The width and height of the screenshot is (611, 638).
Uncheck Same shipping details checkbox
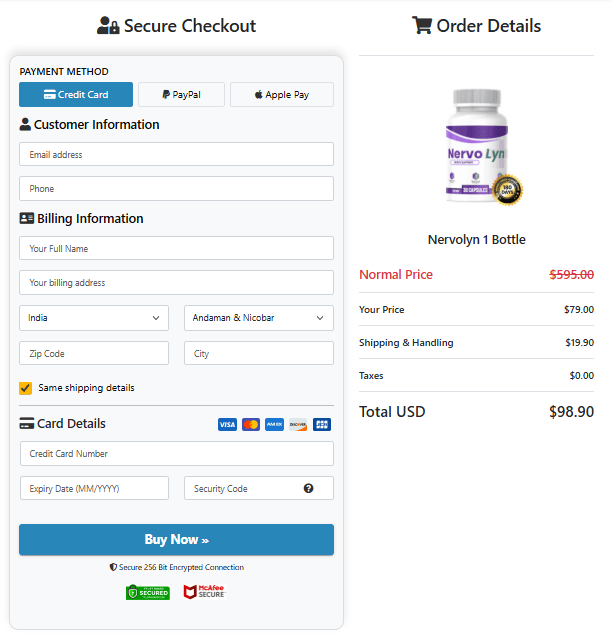26,388
